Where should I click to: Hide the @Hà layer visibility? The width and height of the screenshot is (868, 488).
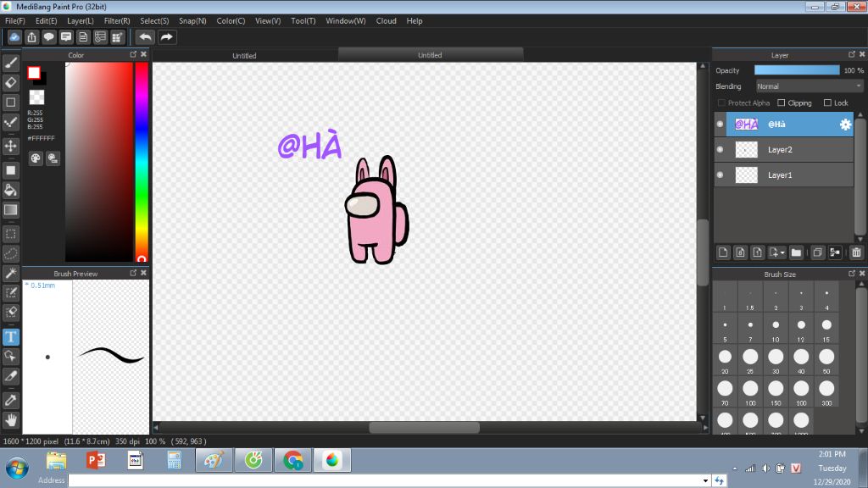coord(720,124)
